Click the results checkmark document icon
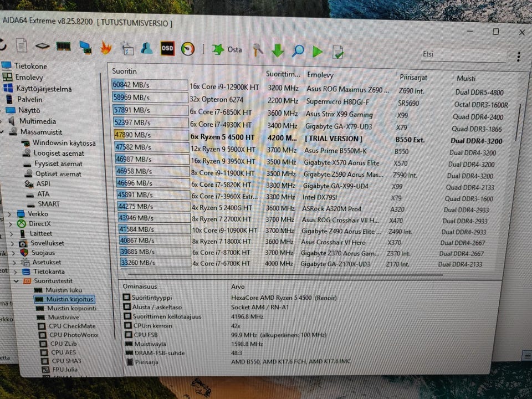Image resolution: width=532 pixels, height=399 pixels. pos(337,52)
